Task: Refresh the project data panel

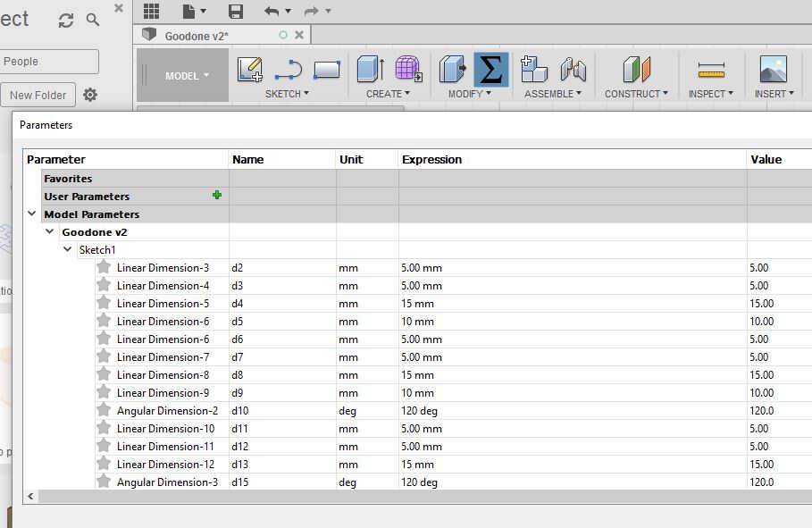Action: [66, 21]
